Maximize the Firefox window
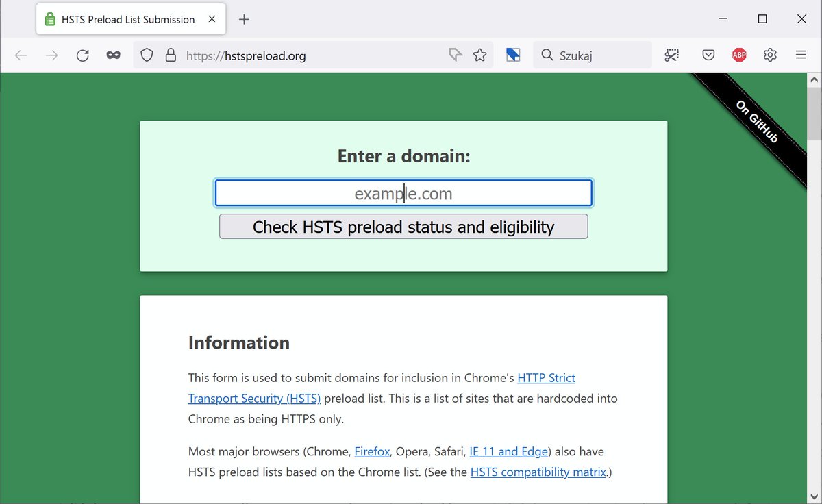 pos(762,19)
